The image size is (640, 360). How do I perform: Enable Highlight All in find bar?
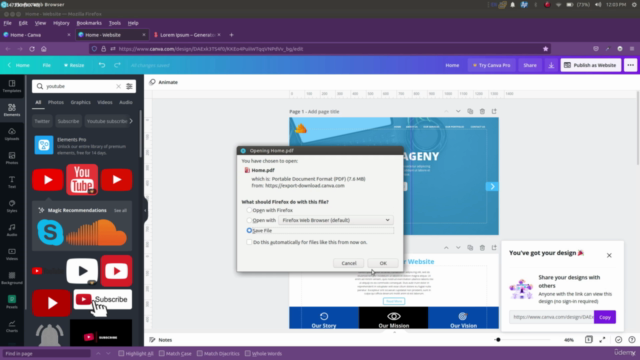[x=121, y=353]
